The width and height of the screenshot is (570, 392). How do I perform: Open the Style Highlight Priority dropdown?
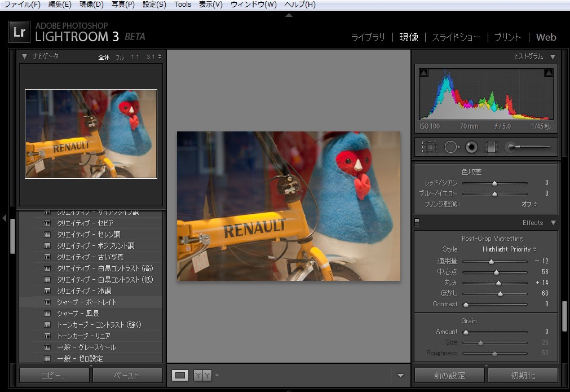coord(509,249)
